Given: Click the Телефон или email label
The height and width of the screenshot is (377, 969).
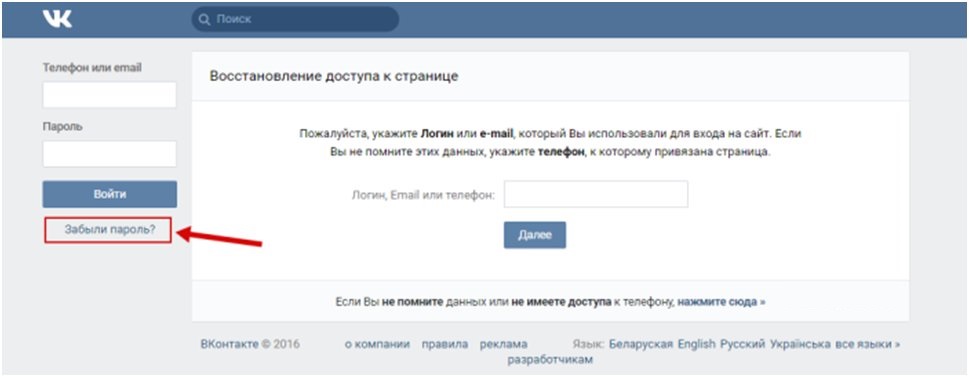Looking at the screenshot, I should 92,67.
